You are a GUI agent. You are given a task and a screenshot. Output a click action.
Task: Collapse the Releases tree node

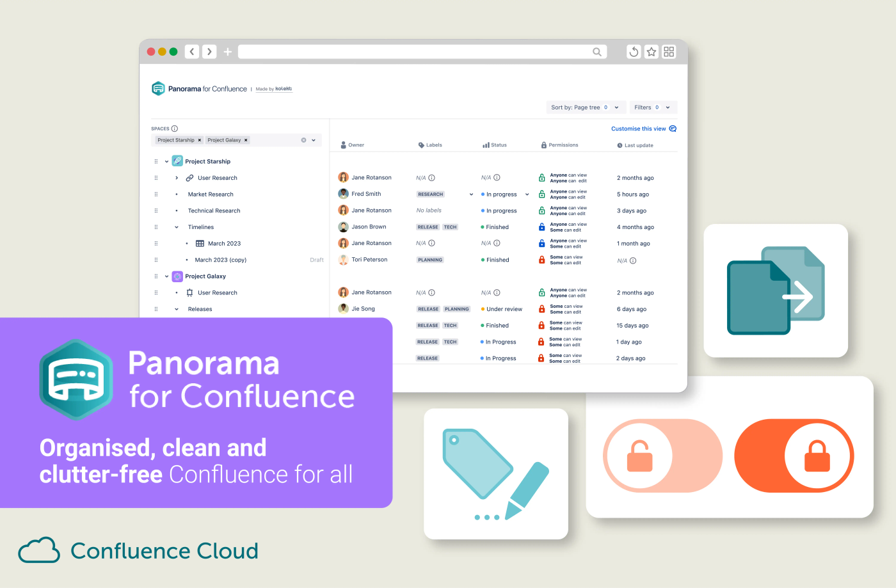click(177, 309)
